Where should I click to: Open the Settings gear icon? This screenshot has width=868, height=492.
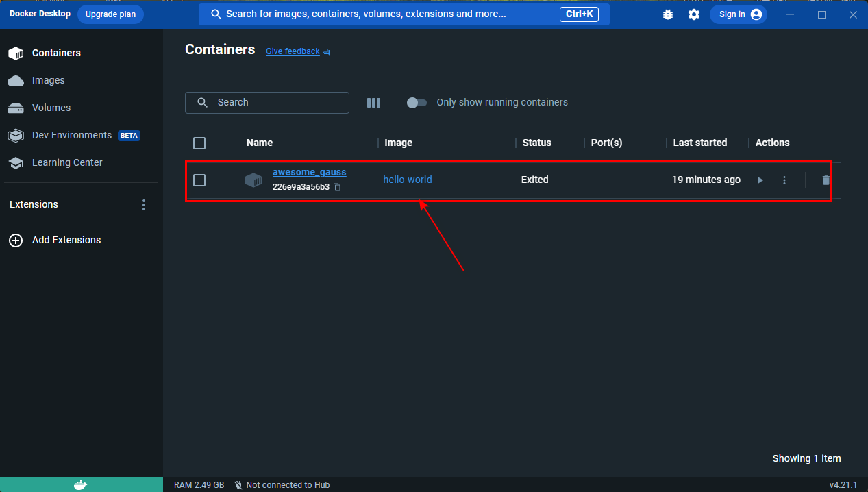pos(694,14)
